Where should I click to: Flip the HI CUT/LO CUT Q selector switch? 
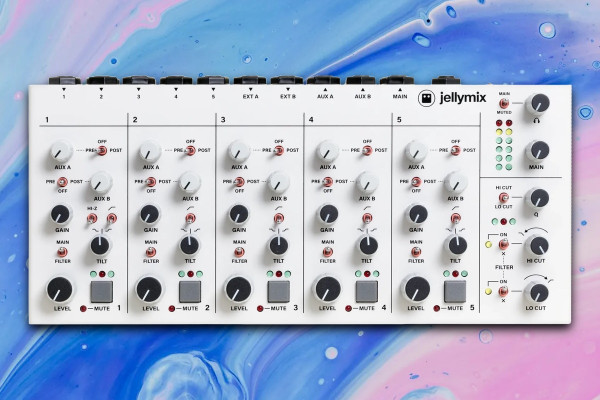[x=504, y=198]
